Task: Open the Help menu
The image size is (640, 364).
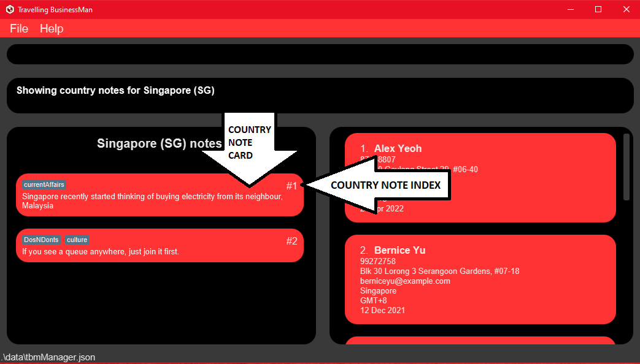Action: [52, 29]
